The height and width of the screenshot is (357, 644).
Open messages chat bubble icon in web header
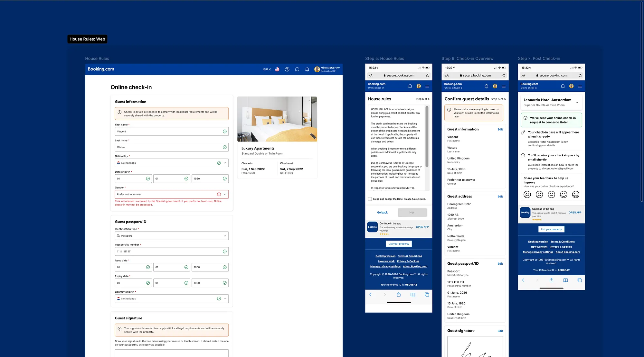[297, 69]
